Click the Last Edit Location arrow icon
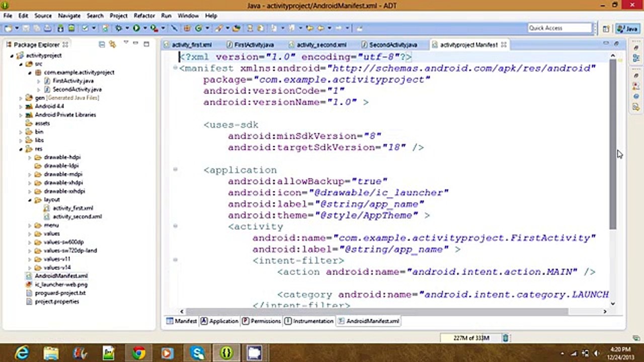 [x=310, y=28]
